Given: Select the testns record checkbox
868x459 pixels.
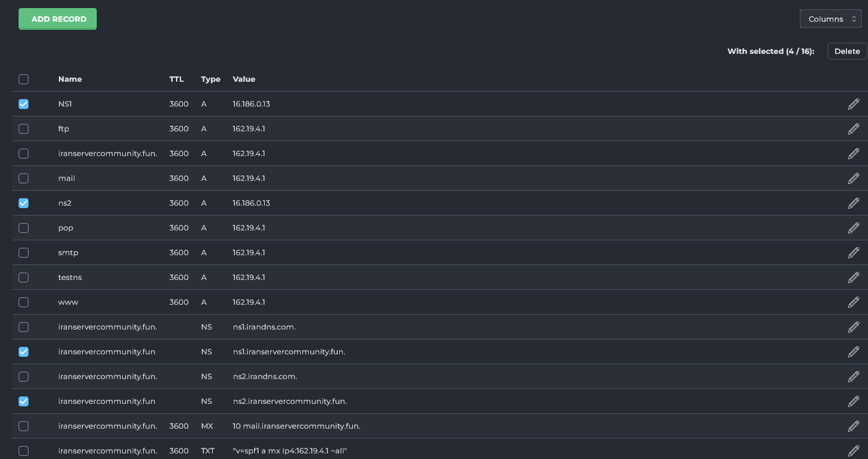Looking at the screenshot, I should tap(24, 278).
